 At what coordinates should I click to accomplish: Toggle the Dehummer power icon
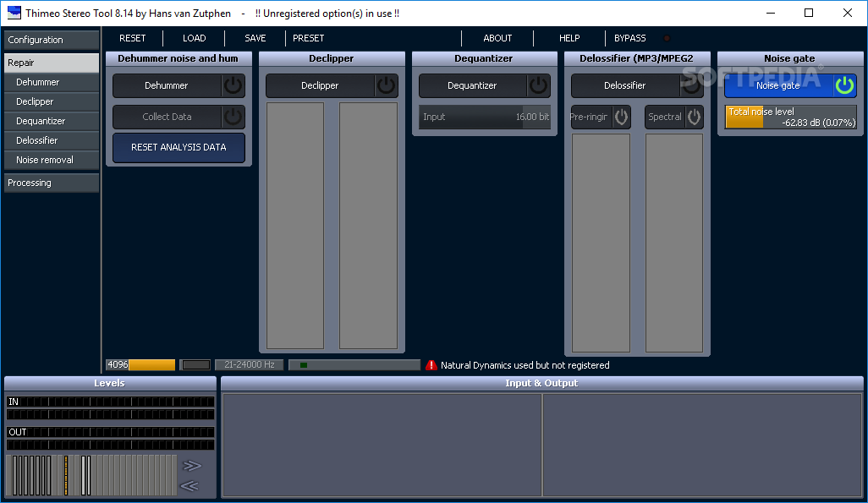click(233, 85)
